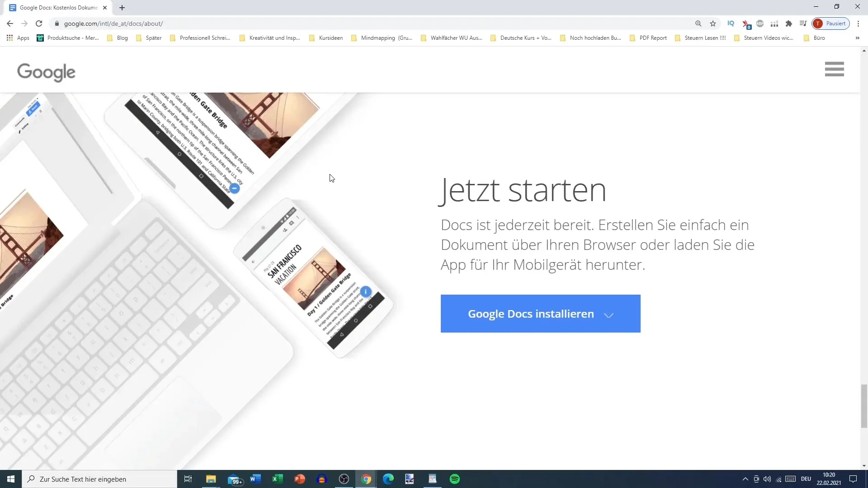The image size is (868, 488).
Task: Open the Büro bookmark folder
Action: (814, 38)
